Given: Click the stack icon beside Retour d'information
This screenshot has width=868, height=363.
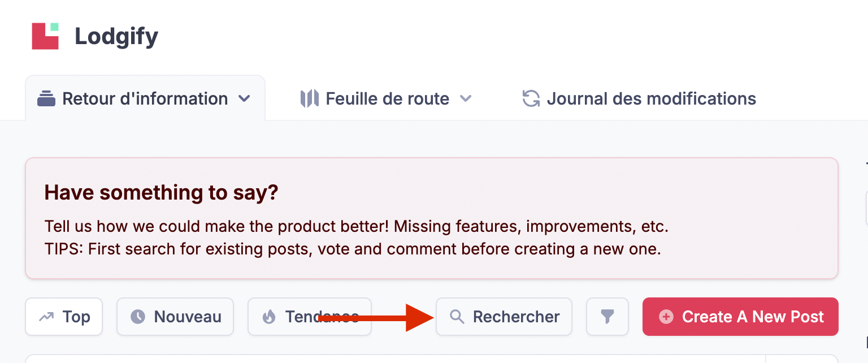Looking at the screenshot, I should pos(46,99).
